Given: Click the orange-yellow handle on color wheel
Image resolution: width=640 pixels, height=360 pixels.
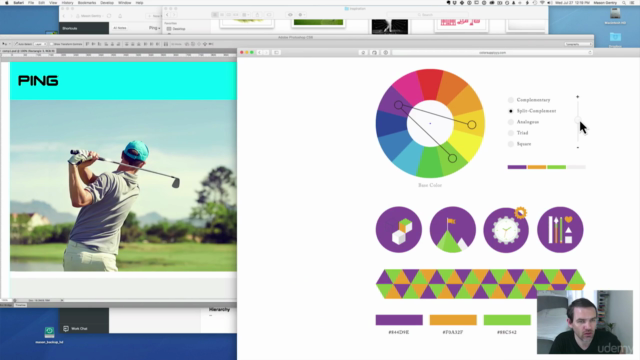Looking at the screenshot, I should (x=472, y=125).
